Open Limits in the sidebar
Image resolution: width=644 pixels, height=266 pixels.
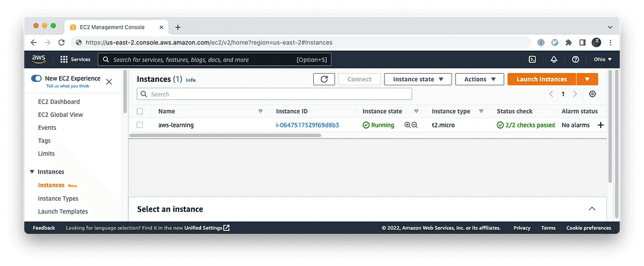(x=46, y=154)
